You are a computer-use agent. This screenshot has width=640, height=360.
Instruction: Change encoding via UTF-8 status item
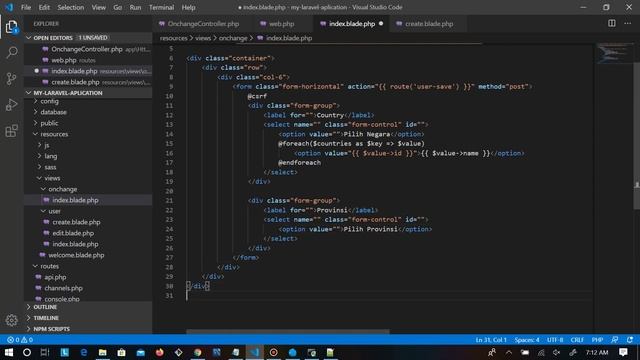pos(555,340)
